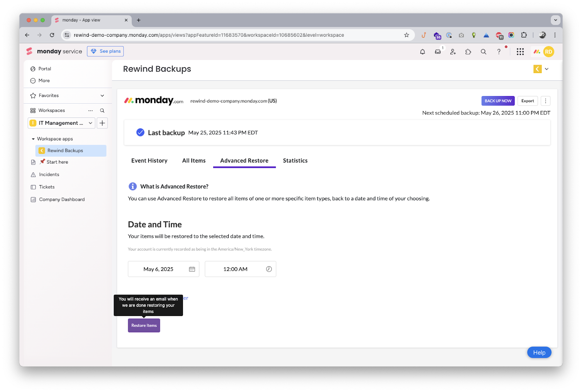Open the blue Help button
The height and width of the screenshot is (392, 582).
(539, 352)
